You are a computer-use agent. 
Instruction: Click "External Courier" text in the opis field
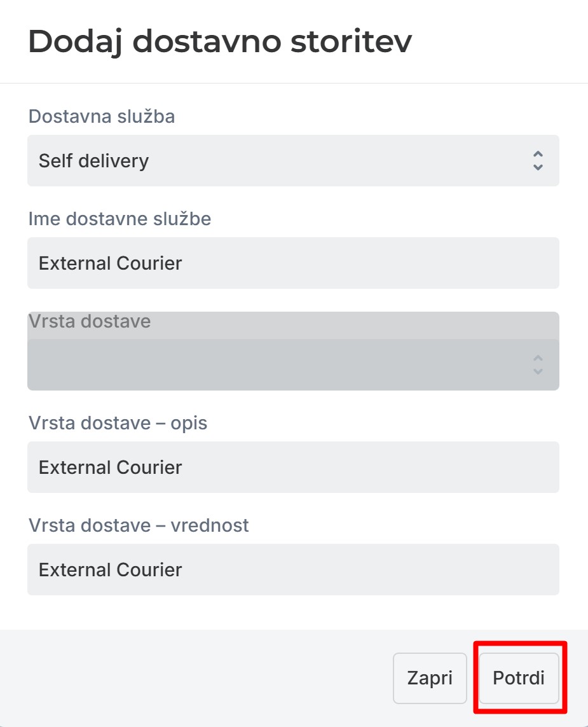tap(110, 467)
